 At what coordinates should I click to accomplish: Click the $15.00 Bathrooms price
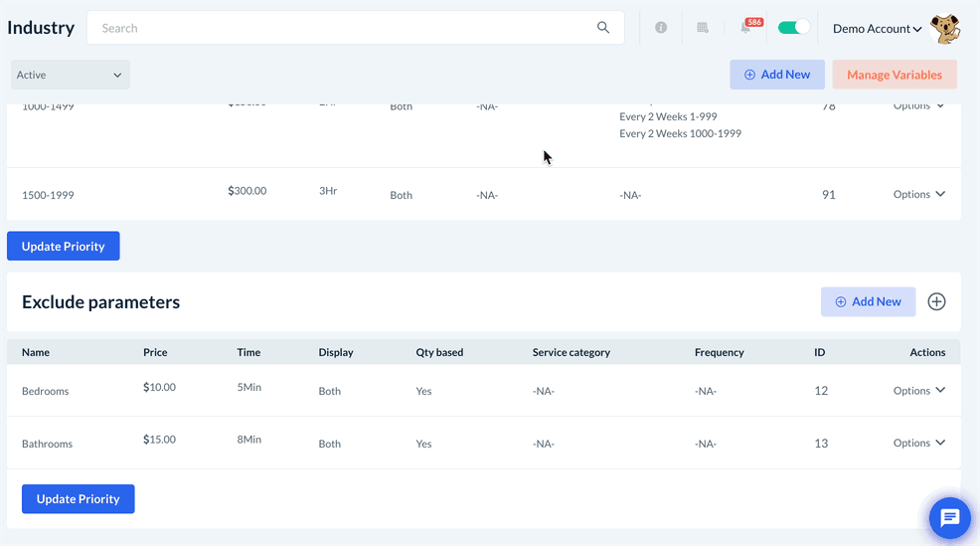159,440
